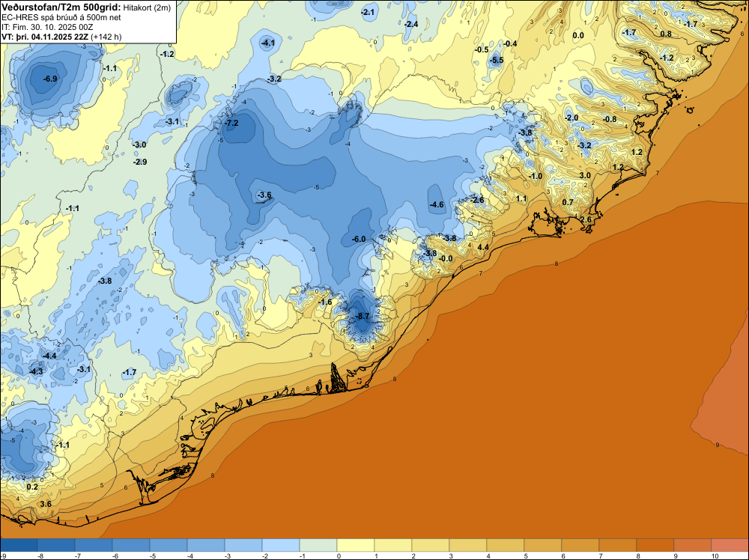
Task: Click the legend swatch between -5 and -4
Action: tap(169, 545)
